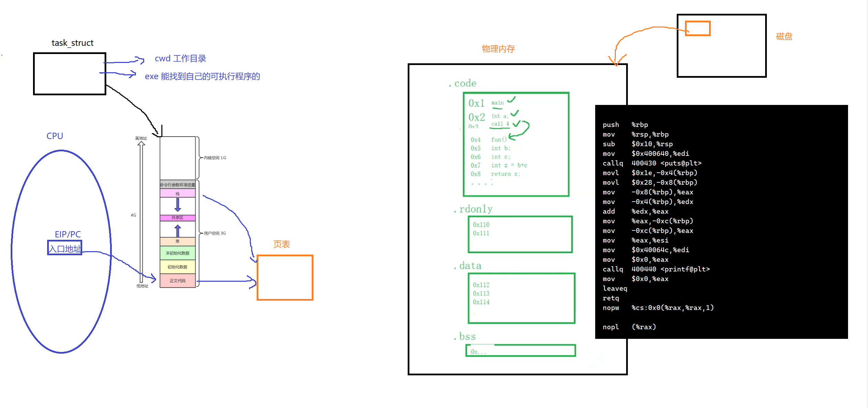868x408 pixels.
Task: Select the "add %edx,%eax" assembly line
Action: [635, 212]
